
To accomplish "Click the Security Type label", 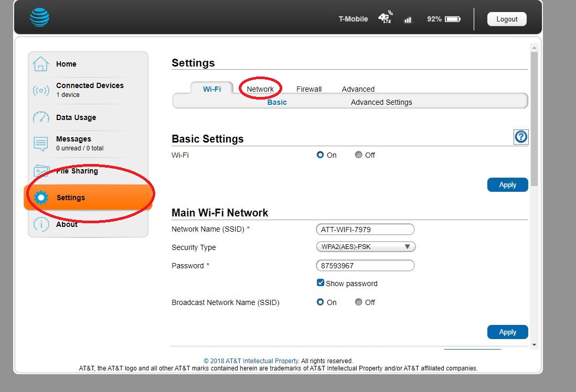I will (194, 247).
